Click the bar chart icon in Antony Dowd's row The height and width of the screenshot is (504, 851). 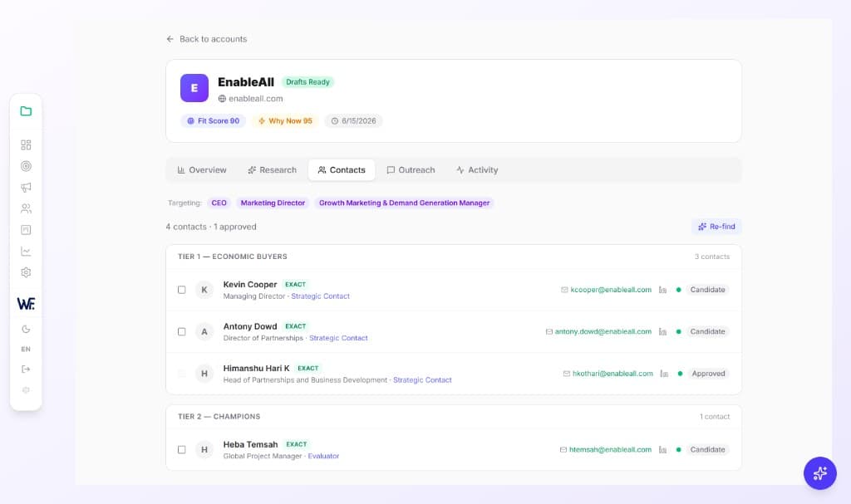point(662,331)
